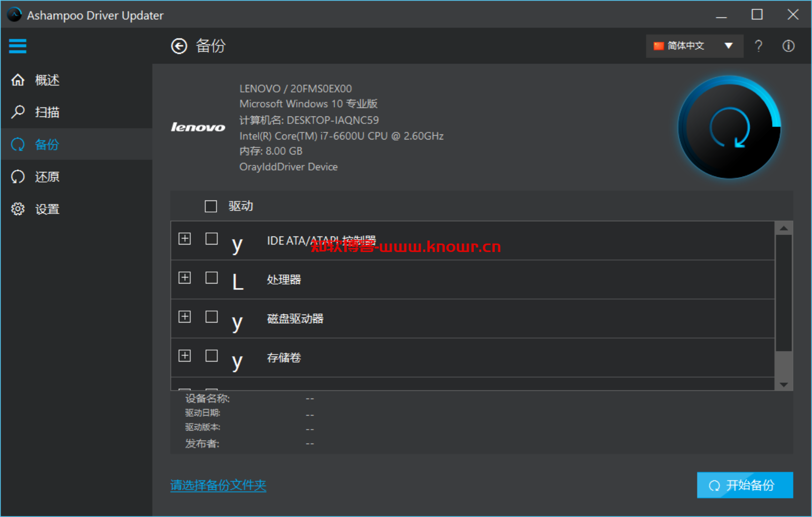
Task: Click the 请选择备份文件夹 link
Action: 218,485
